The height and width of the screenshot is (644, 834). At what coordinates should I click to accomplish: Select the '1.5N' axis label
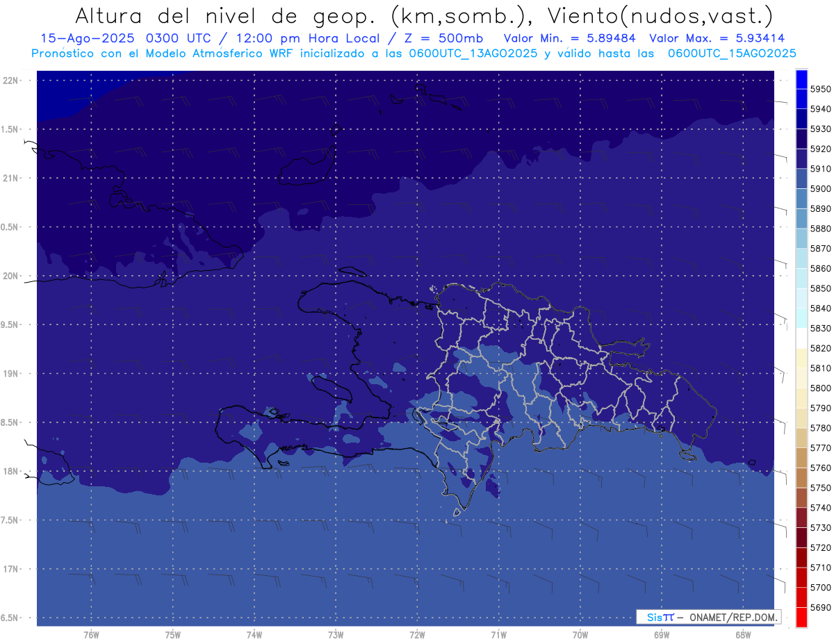pos(10,129)
